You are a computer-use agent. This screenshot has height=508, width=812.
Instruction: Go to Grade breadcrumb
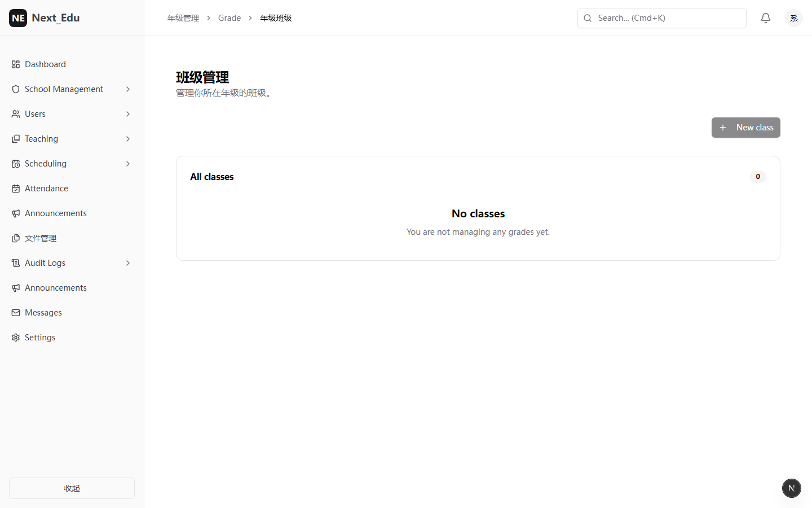[x=230, y=18]
